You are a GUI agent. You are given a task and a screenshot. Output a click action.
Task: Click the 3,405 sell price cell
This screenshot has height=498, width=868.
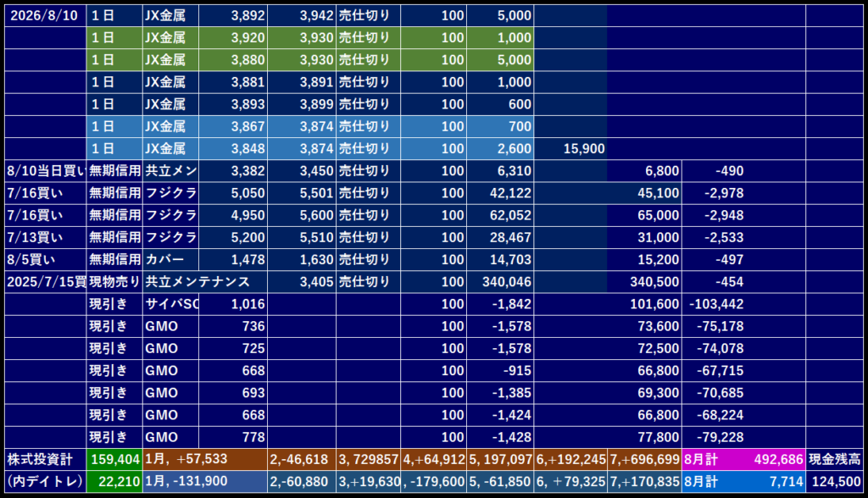click(x=302, y=282)
